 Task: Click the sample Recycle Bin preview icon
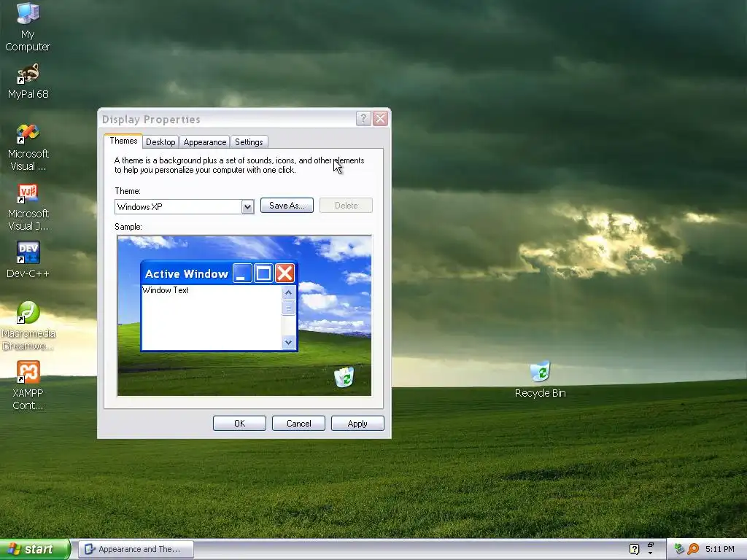tap(344, 377)
